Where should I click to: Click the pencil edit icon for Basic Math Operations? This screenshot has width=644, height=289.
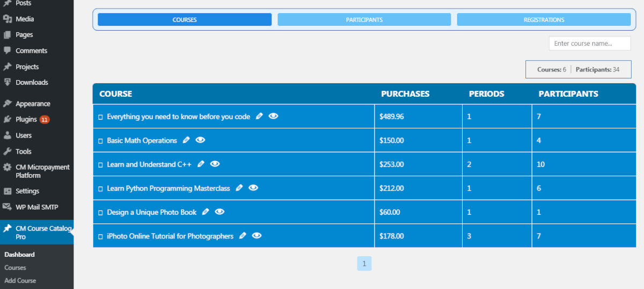tap(186, 140)
